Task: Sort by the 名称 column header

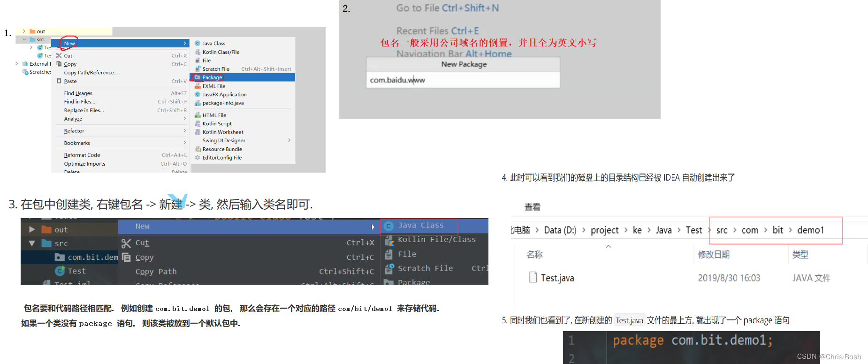Action: pyautogui.click(x=534, y=254)
